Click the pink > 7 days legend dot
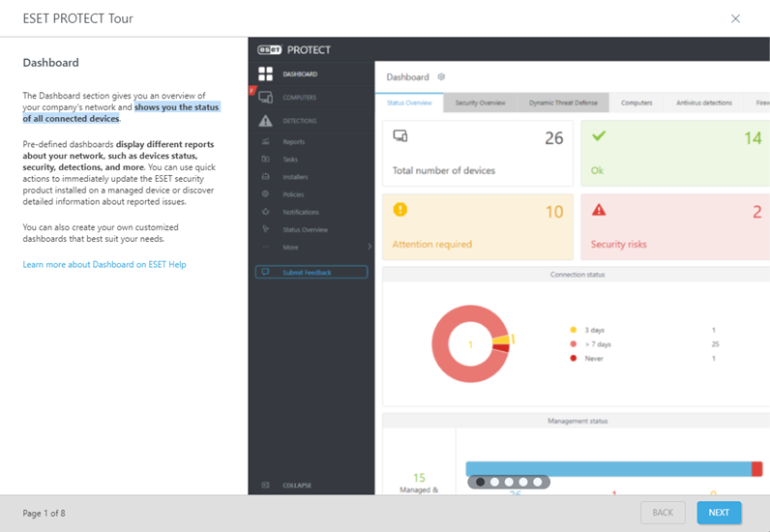Screen dimensions: 770x532 573,343
